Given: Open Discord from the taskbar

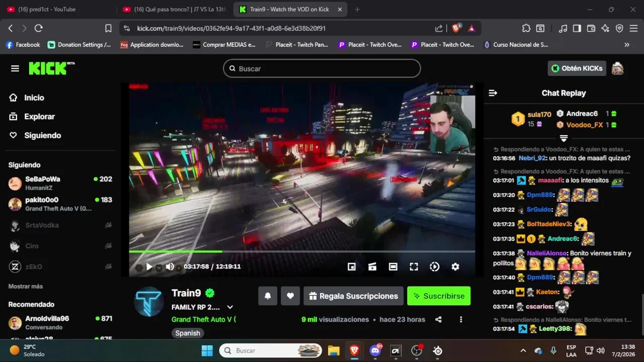Looking at the screenshot, I should click(375, 350).
